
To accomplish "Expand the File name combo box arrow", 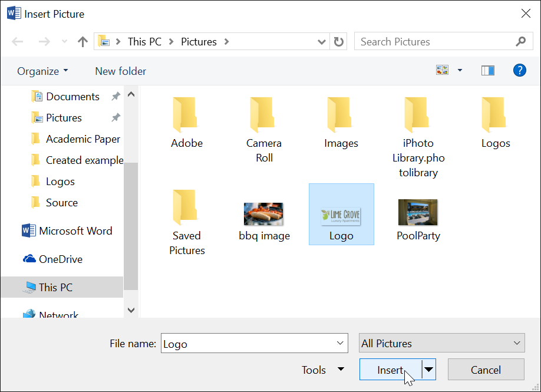I will (340, 343).
